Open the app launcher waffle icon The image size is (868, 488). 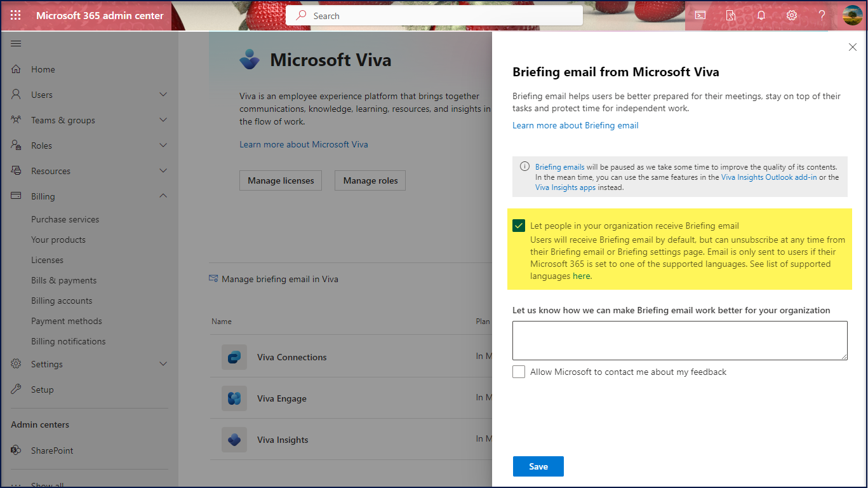point(16,15)
